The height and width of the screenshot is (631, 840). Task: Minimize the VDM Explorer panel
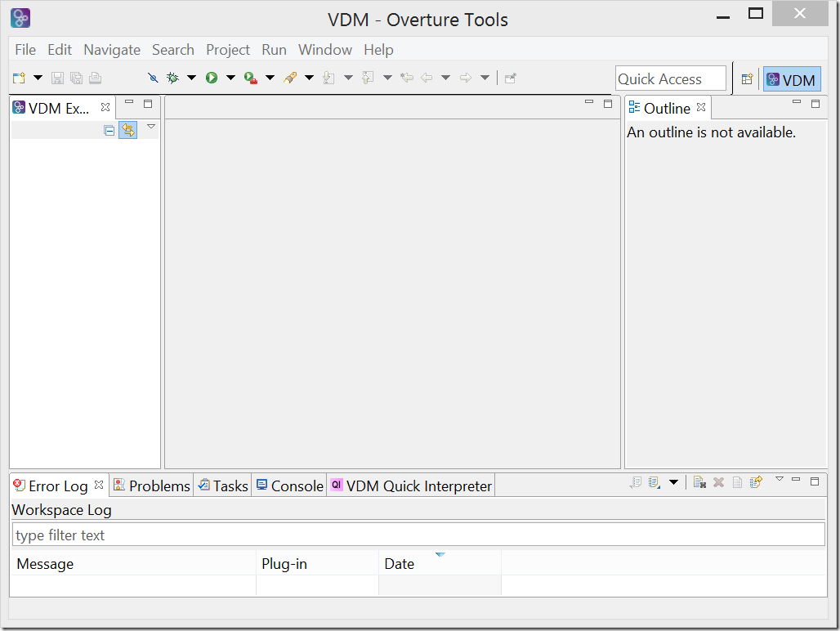pyautogui.click(x=129, y=102)
